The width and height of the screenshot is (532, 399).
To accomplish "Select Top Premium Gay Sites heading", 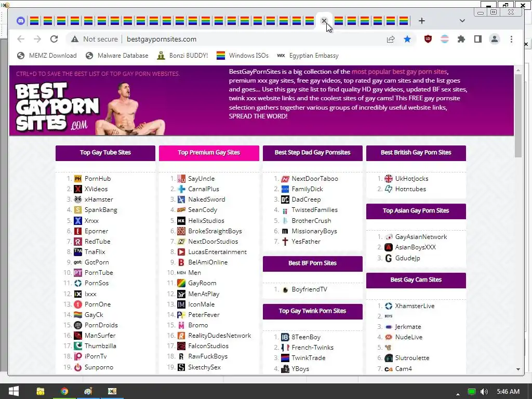I will (x=209, y=153).
